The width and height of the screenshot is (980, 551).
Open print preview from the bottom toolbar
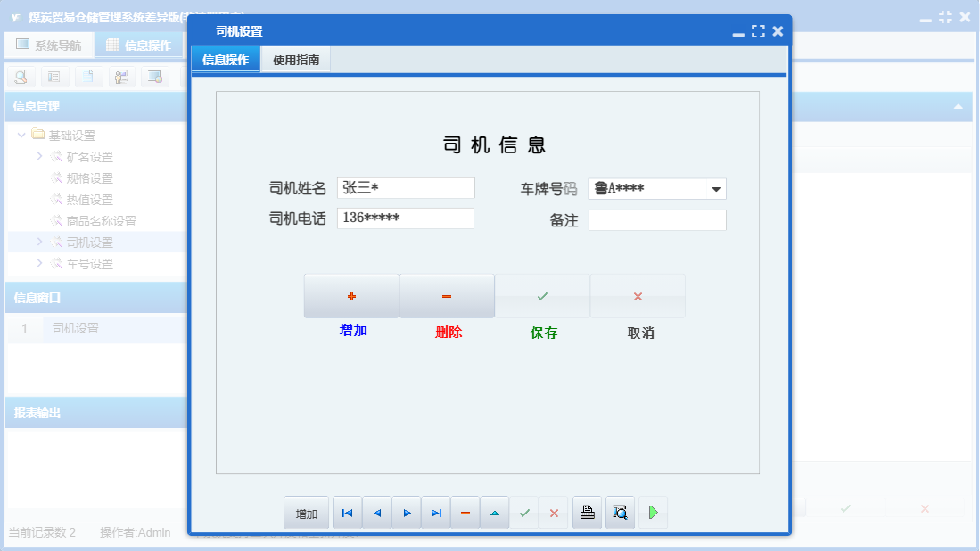pos(620,512)
